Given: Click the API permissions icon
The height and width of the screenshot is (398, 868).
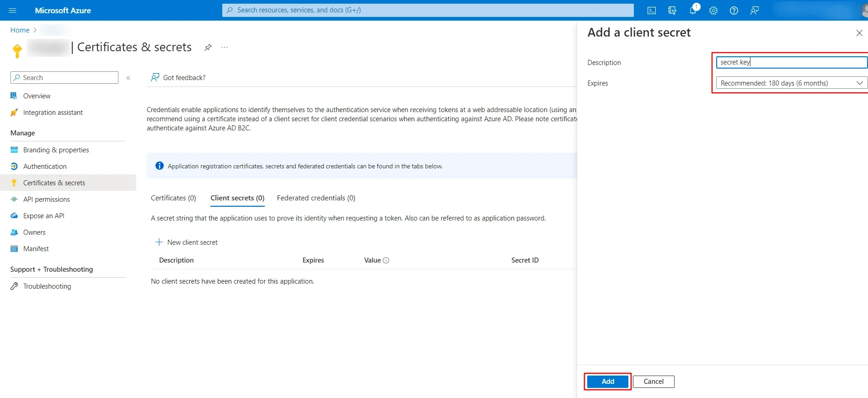Looking at the screenshot, I should (14, 199).
